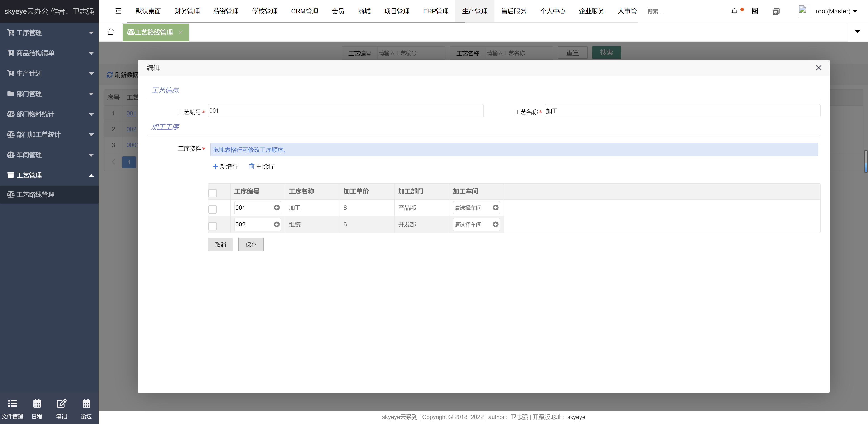Toggle the select-all checkbox in header row

click(212, 193)
